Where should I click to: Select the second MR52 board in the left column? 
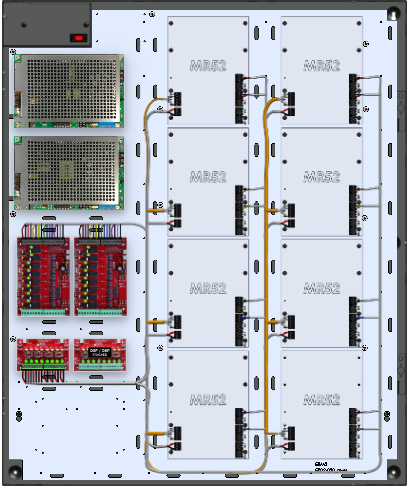coord(208,182)
